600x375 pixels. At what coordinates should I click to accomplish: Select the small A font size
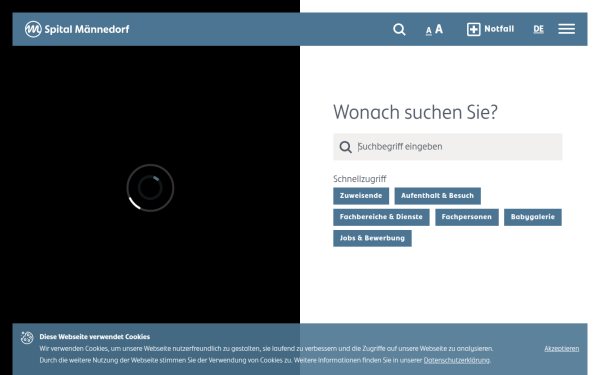[429, 31]
